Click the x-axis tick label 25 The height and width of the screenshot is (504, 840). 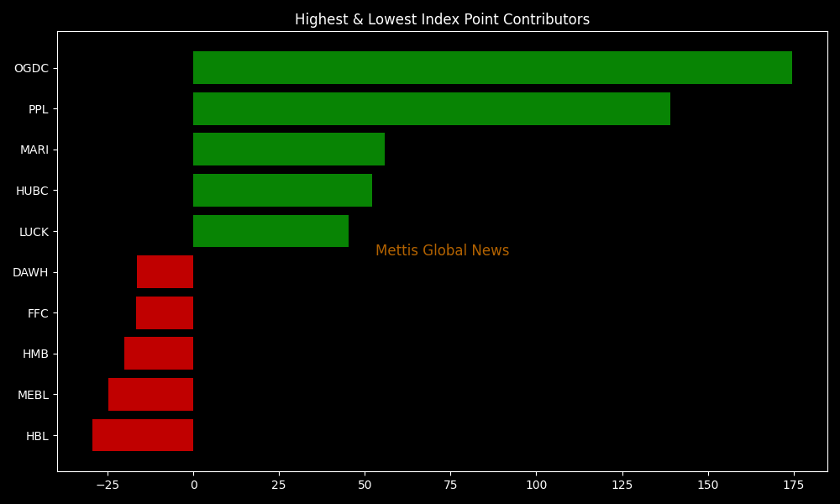279,486
